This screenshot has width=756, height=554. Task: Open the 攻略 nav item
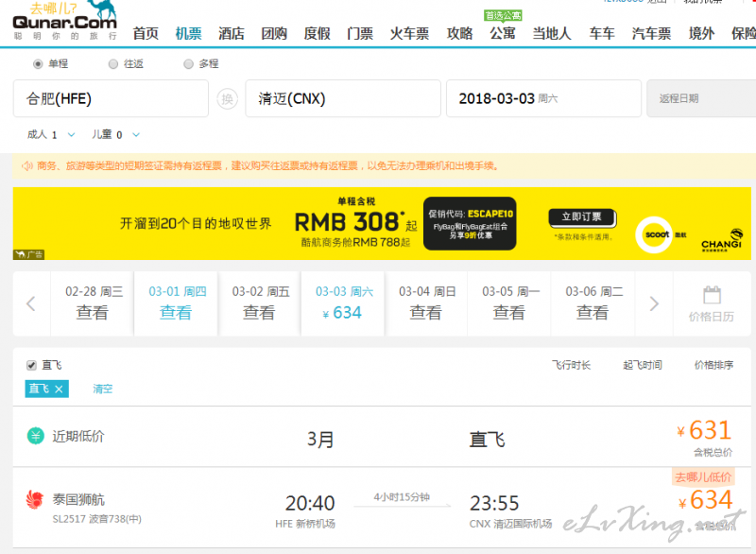click(460, 33)
